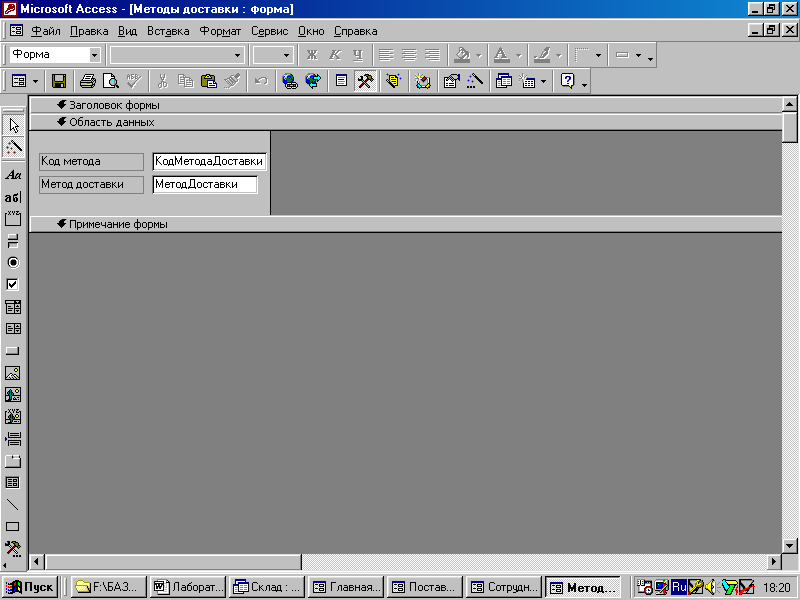Expand the font name combo box
The image size is (800, 600).
pos(237,55)
